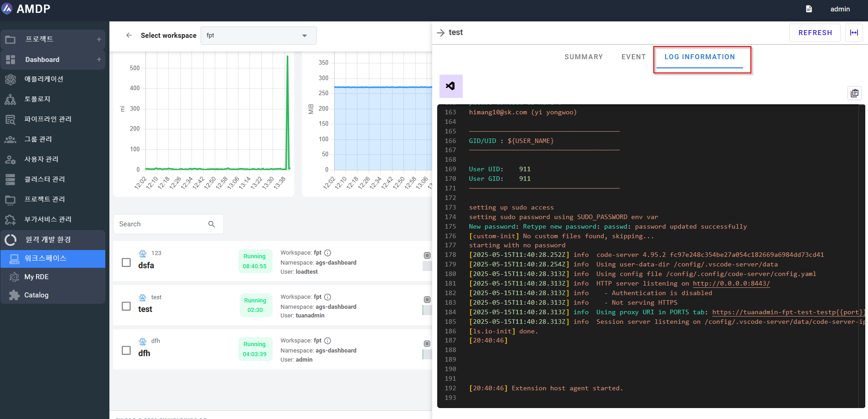868x419 pixels.
Task: Click the chip icon on dsfa row
Action: click(427, 255)
